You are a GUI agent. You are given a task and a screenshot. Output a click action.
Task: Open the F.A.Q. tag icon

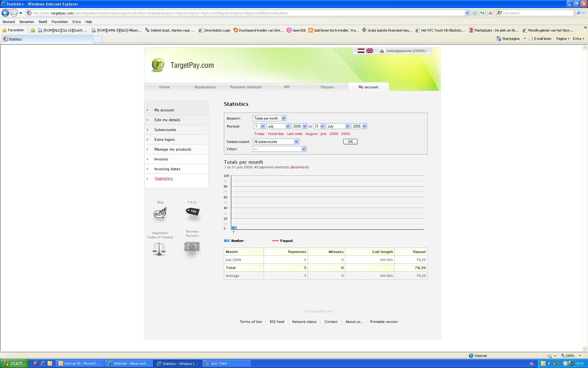[x=192, y=211]
